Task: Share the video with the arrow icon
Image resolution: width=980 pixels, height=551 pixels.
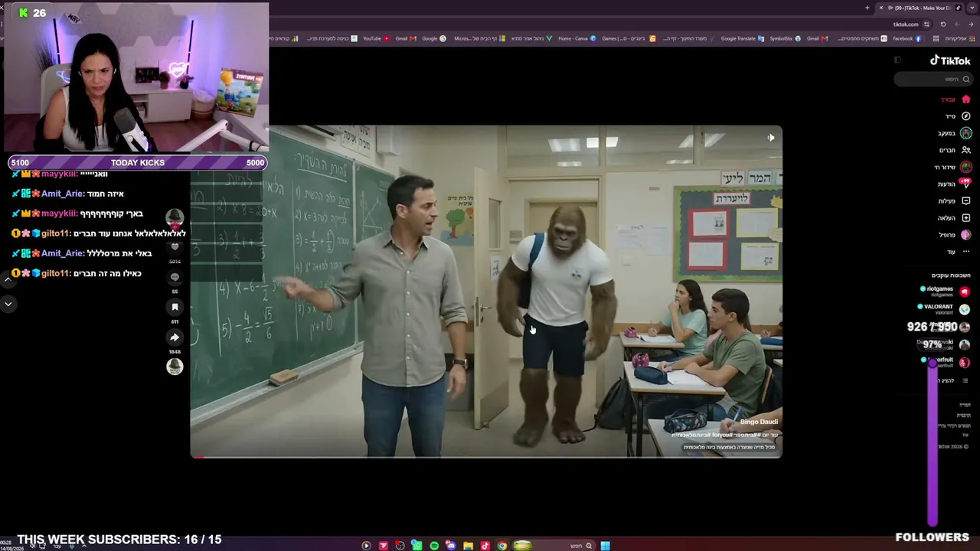Action: point(175,337)
